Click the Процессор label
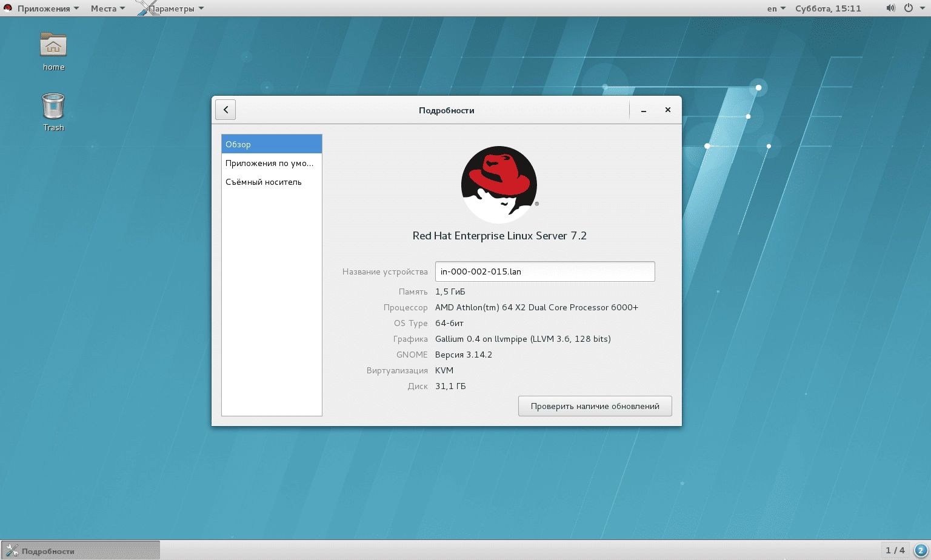The width and height of the screenshot is (931, 560). (405, 307)
